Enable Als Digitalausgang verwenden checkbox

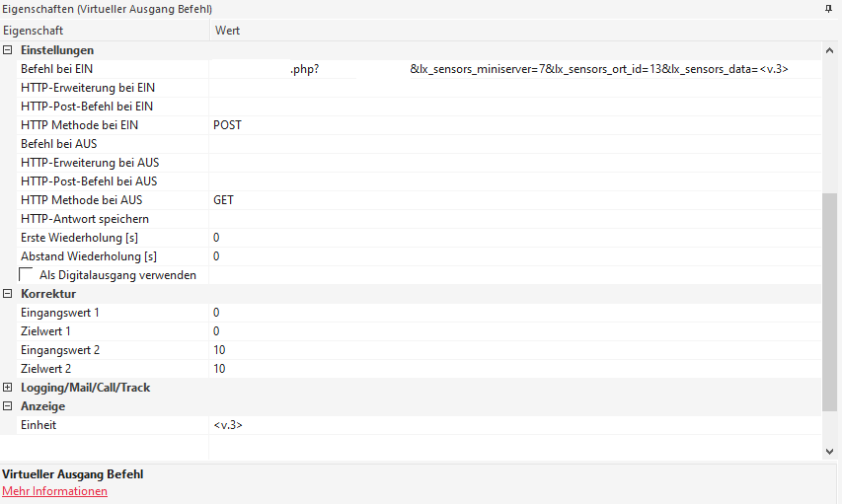pos(27,275)
